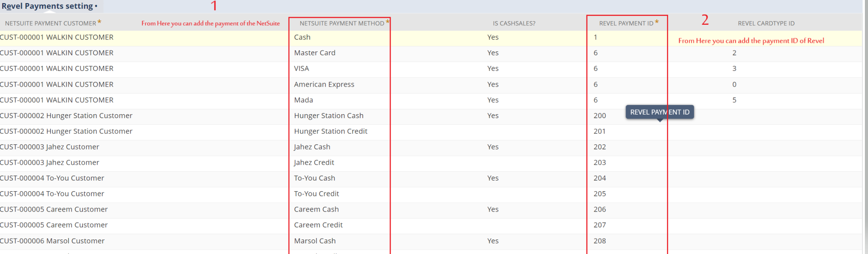
Task: Select the NETSUITE PAYMENT METHOD column header
Action: (x=342, y=23)
